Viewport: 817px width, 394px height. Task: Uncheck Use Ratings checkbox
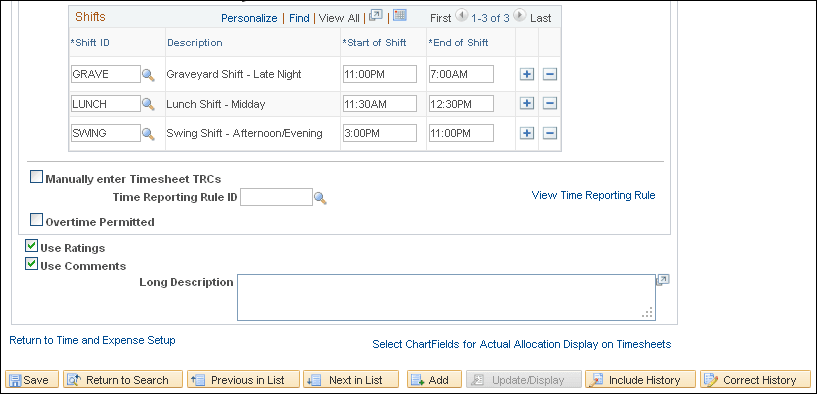pos(32,245)
